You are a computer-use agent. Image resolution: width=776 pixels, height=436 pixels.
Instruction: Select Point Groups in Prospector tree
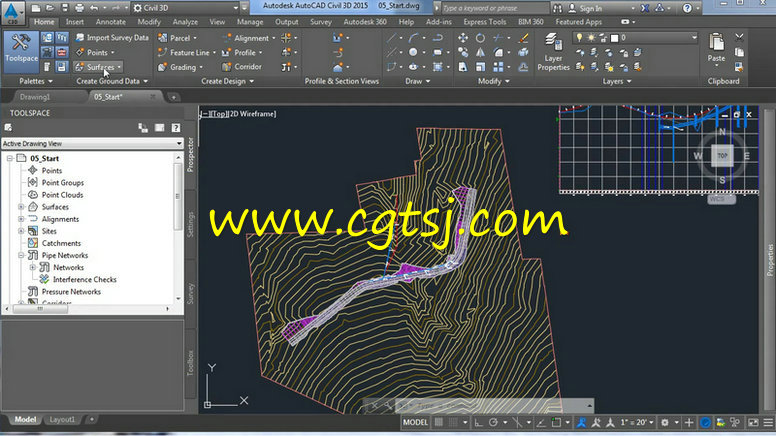(x=62, y=183)
